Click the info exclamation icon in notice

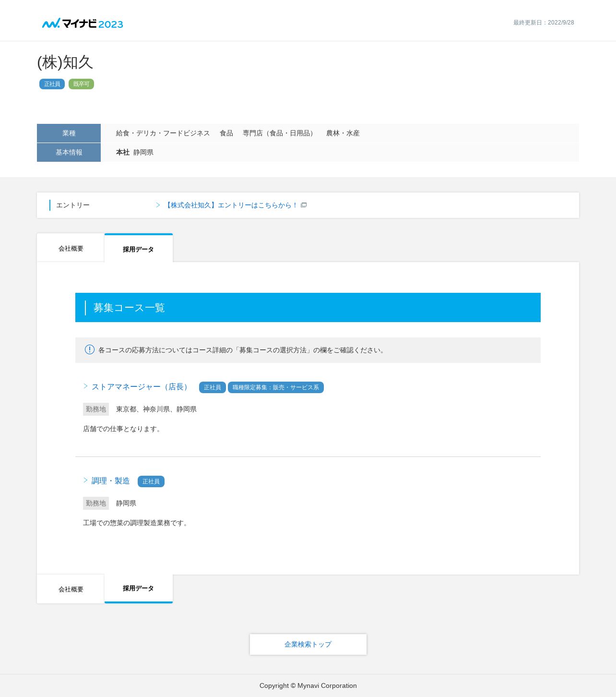tap(90, 349)
